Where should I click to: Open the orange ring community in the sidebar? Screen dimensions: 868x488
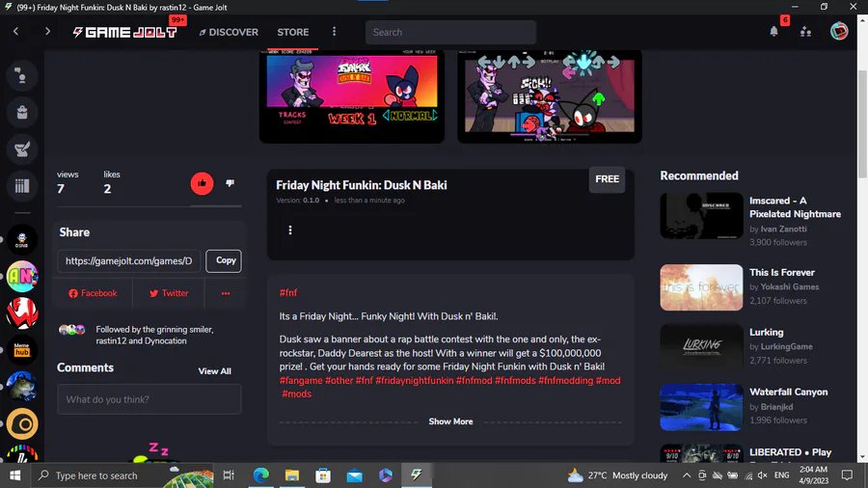pyautogui.click(x=22, y=423)
